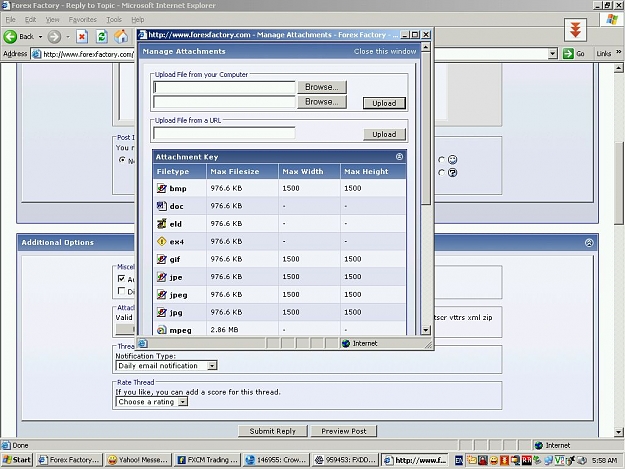Toggle the first checked Miscellaneous checkbox
Screen dimensions: 625x469
[x=122, y=279]
